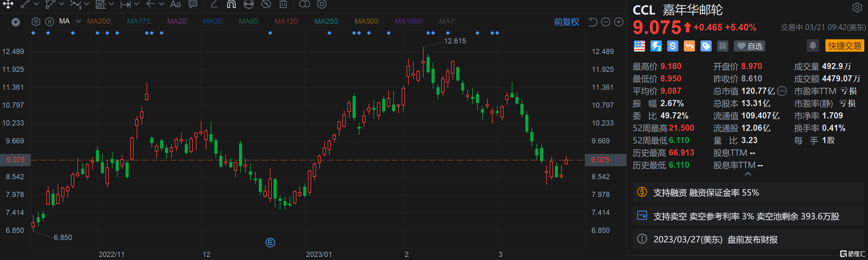Viewport: 868px width, 260px height.
Task: Click the overlapping circles compare icon
Action: click(304, 4)
